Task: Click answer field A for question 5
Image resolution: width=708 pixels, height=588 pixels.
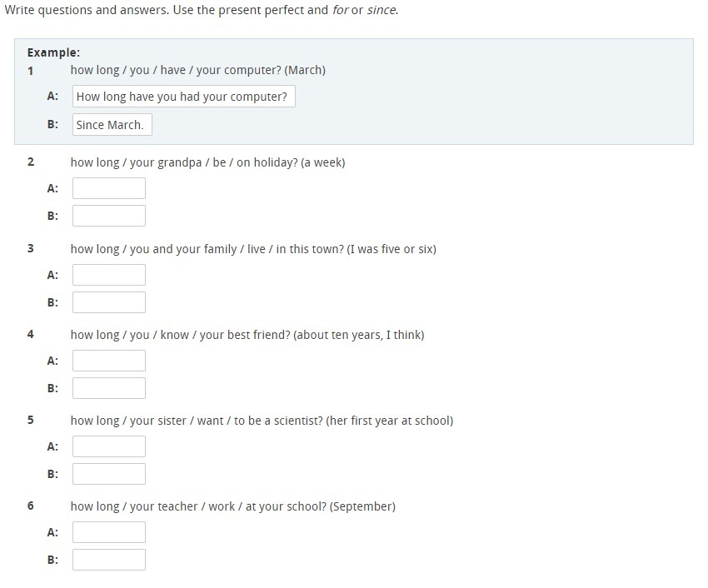Action: click(x=109, y=446)
